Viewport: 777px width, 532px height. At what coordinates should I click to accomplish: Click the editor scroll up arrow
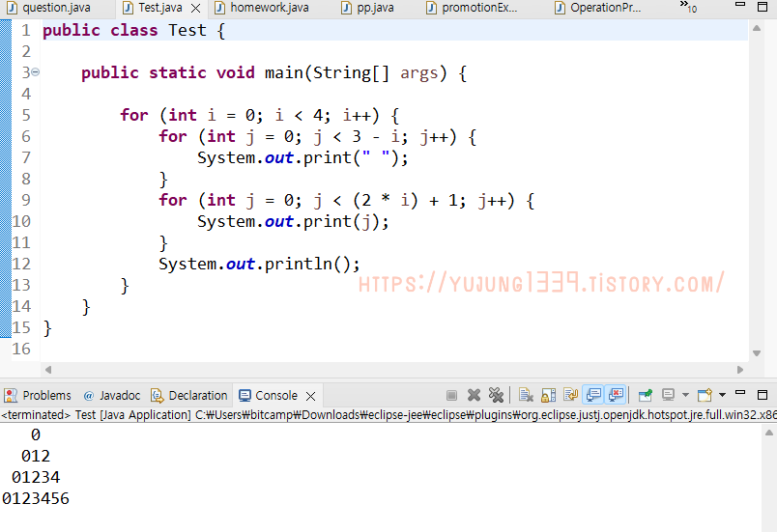(x=757, y=28)
